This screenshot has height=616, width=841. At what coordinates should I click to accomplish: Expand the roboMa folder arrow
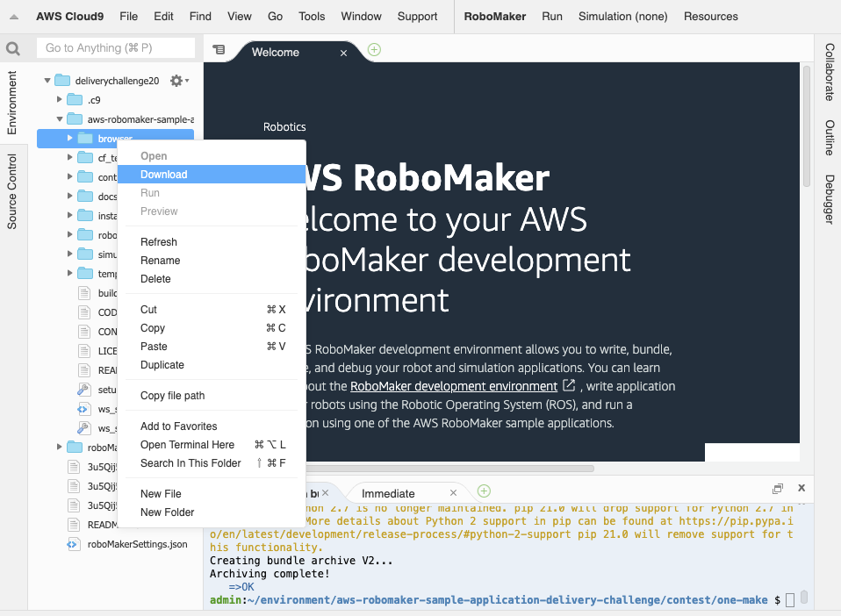click(59, 447)
